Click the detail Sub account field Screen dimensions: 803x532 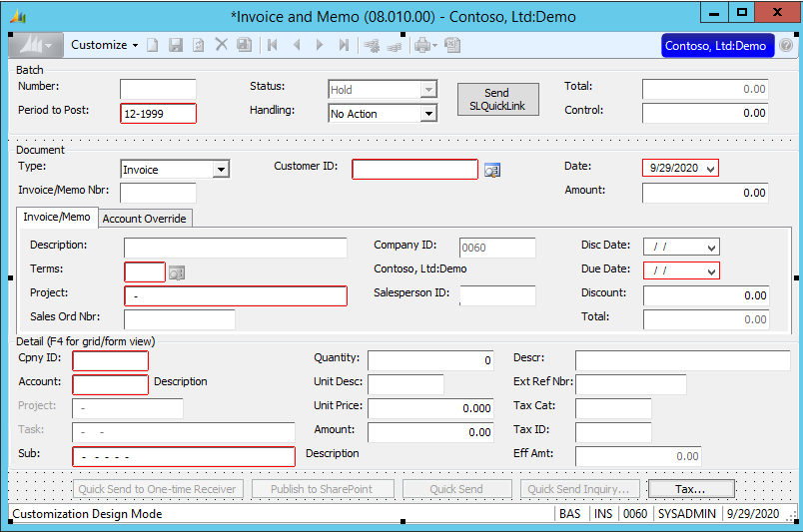coord(184,456)
